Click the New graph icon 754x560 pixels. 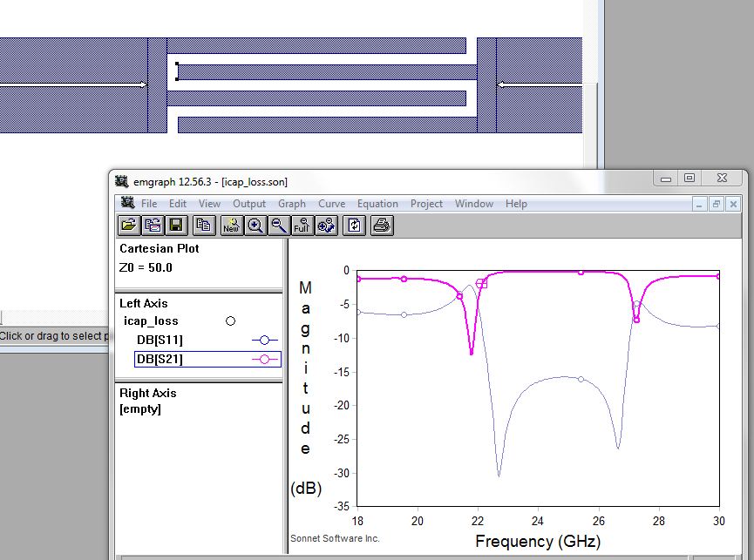click(x=232, y=226)
